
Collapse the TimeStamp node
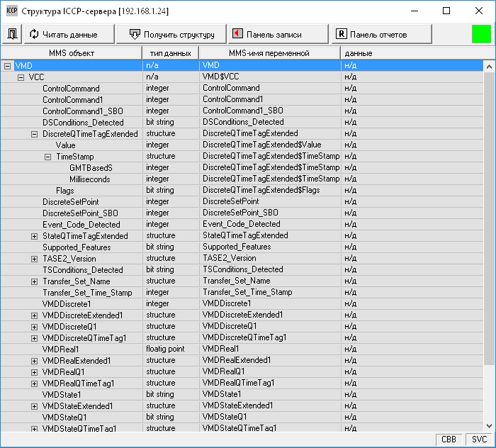tap(47, 156)
